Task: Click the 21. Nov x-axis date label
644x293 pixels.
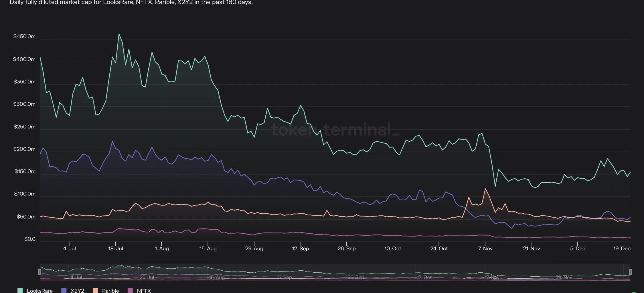Action: [531, 249]
